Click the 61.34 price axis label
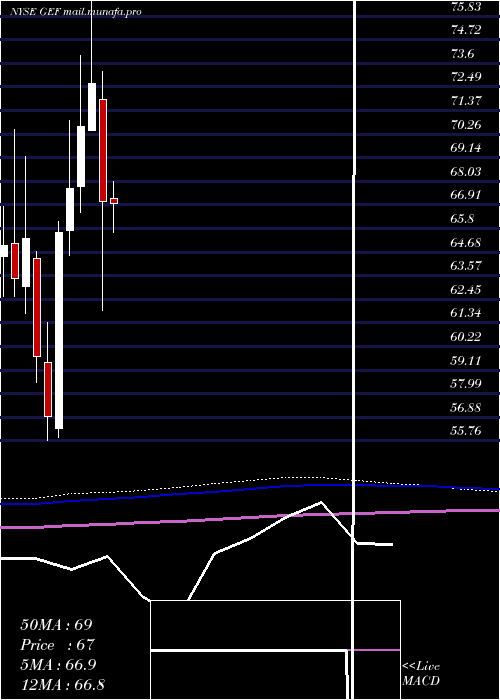This screenshot has height=700, width=500. click(466, 312)
